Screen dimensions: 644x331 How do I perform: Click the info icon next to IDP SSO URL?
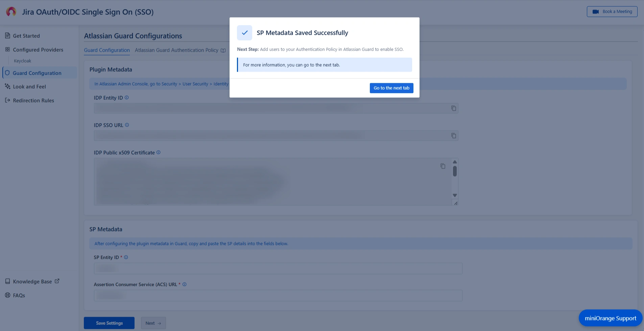[127, 125]
